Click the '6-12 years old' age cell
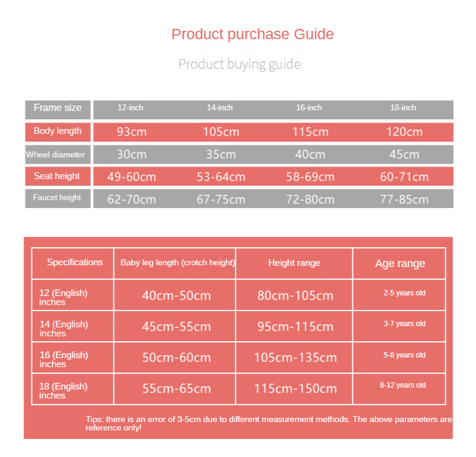Image resolution: width=476 pixels, height=457 pixels. pyautogui.click(x=403, y=385)
